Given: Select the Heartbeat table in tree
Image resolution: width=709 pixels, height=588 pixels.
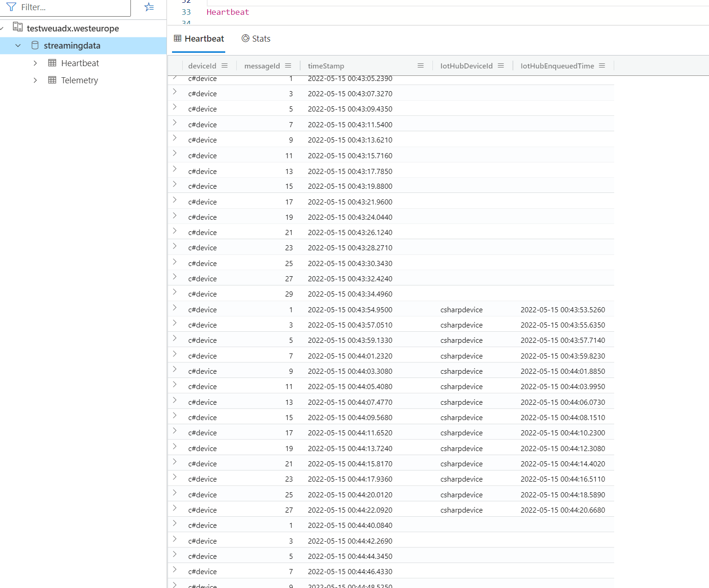Looking at the screenshot, I should [x=80, y=63].
